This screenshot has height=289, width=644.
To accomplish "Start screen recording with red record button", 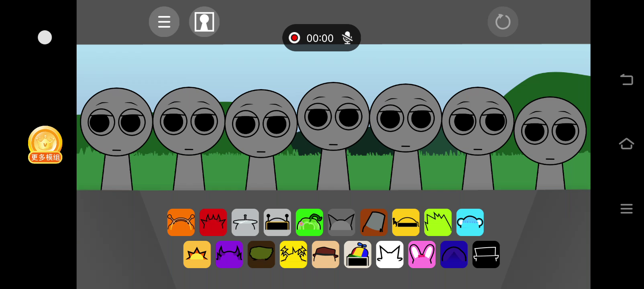I will tap(294, 38).
